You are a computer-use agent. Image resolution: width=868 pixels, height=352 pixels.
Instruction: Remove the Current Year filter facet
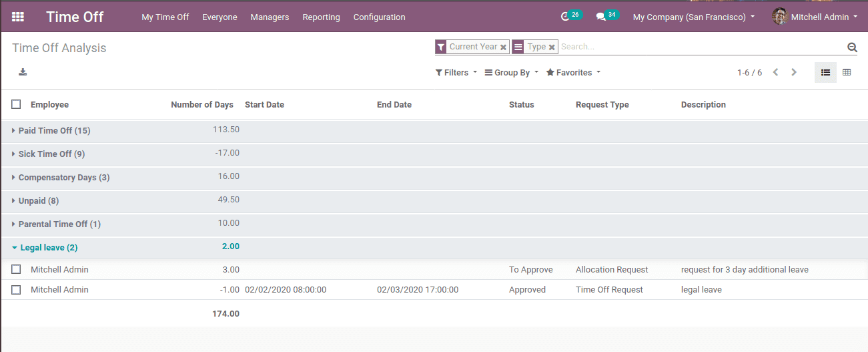pos(504,47)
